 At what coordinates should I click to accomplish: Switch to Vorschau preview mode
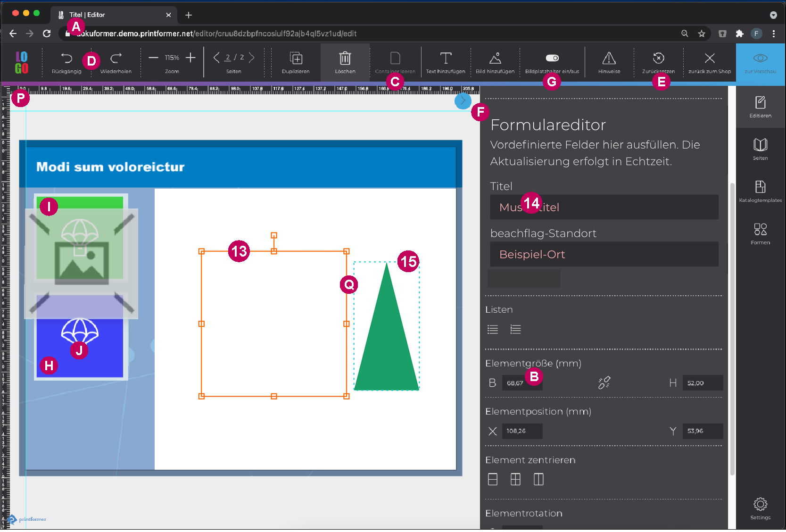(x=760, y=58)
